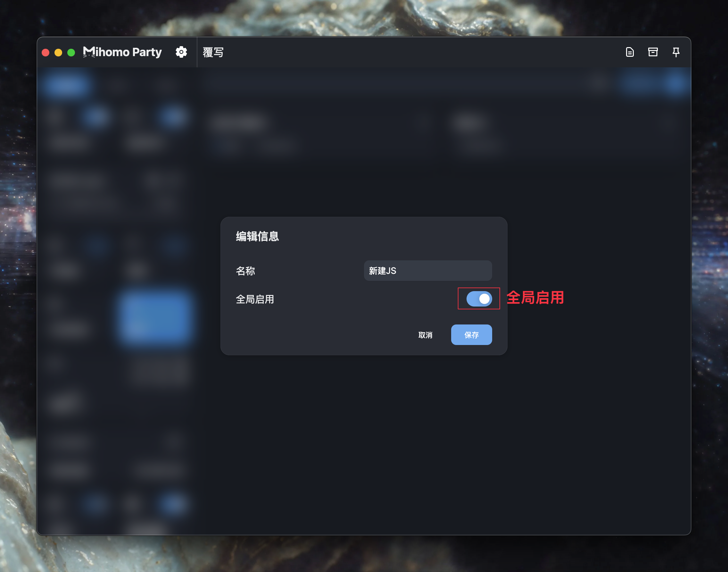The height and width of the screenshot is (572, 728).
Task: Click the red 全局启用 annotation text
Action: click(535, 298)
